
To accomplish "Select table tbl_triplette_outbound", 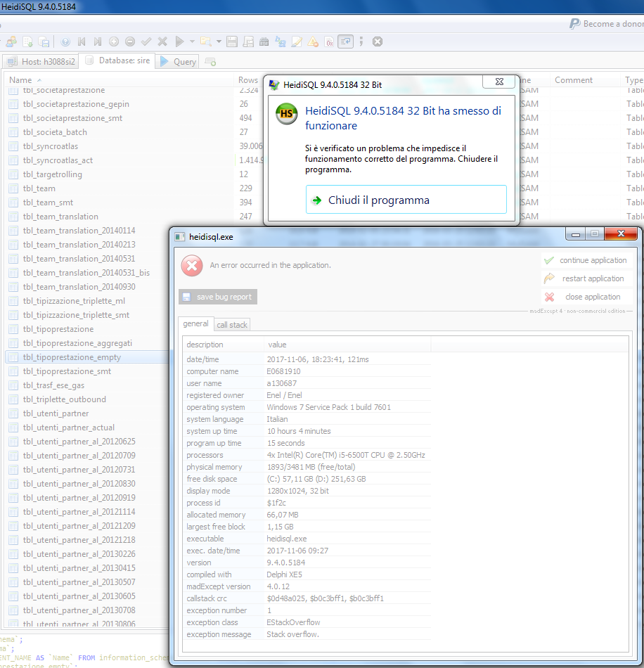I will [x=64, y=399].
